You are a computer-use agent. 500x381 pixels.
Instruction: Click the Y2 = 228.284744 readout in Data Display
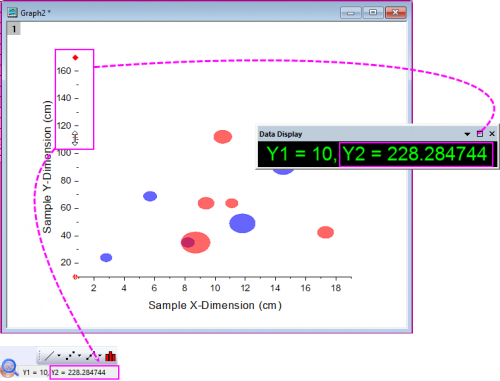click(x=415, y=154)
